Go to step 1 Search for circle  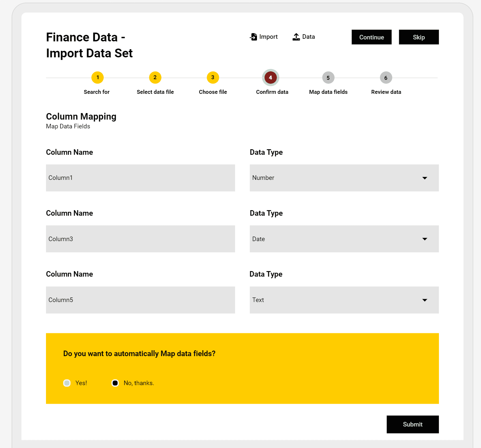coord(98,78)
